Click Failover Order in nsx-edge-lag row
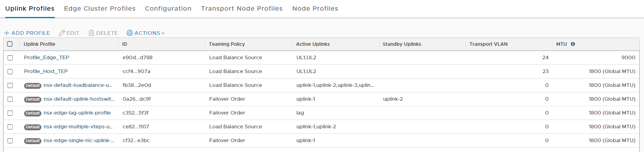644x152 pixels. tap(227, 113)
